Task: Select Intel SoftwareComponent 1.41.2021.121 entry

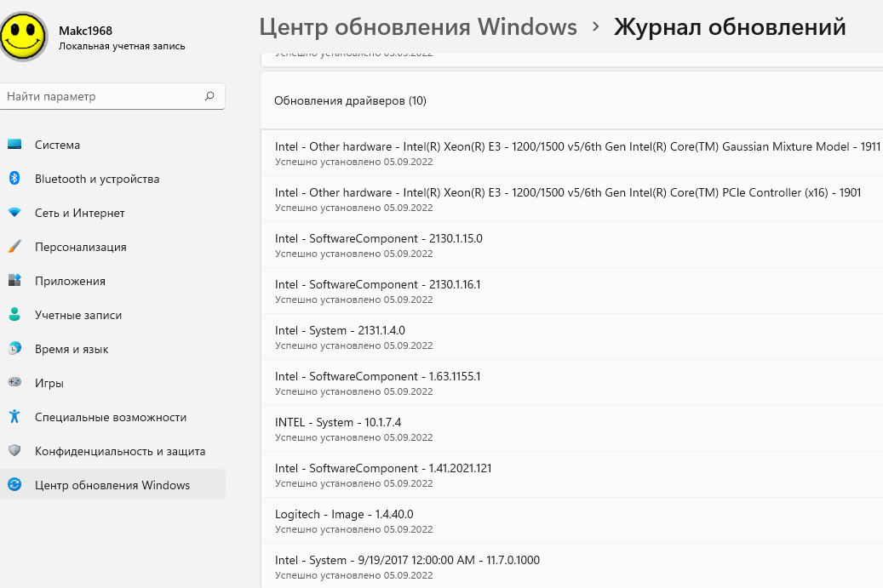Action: point(571,475)
